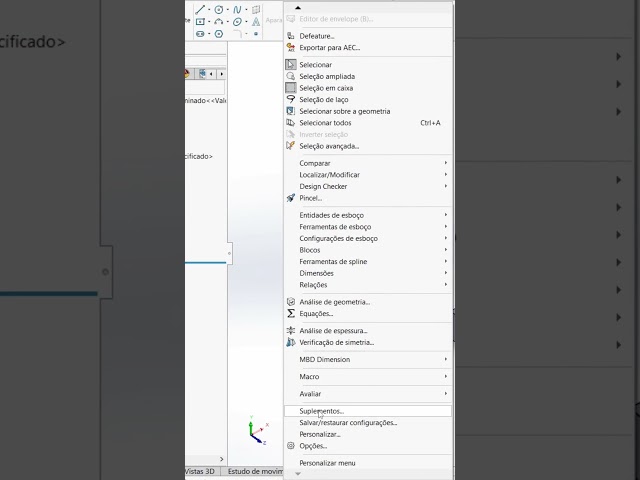The height and width of the screenshot is (480, 640).
Task: Open the Equações sigma icon
Action: pyautogui.click(x=291, y=313)
